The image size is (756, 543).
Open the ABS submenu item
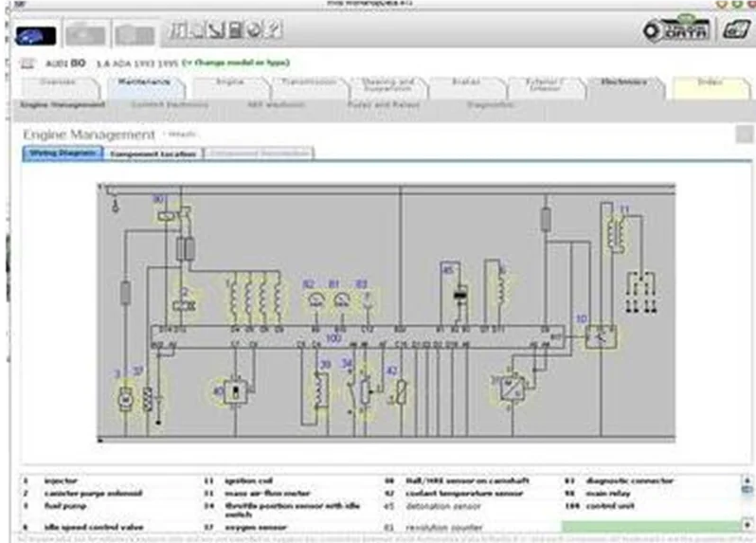276,104
